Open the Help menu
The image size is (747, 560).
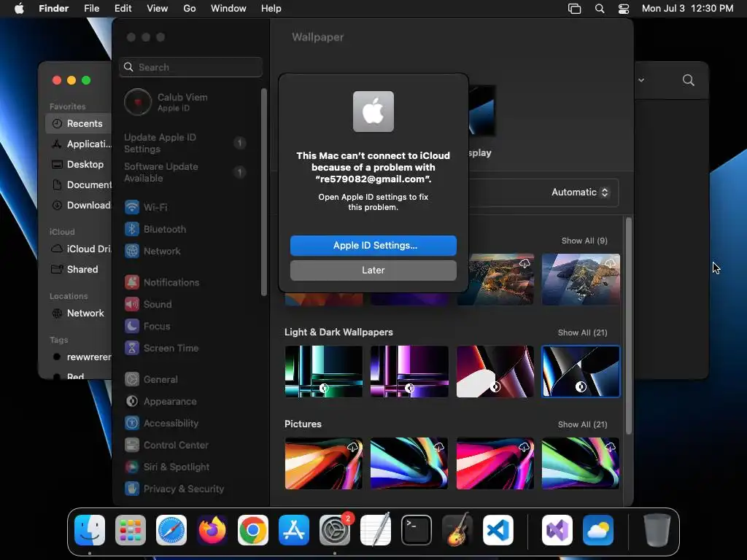point(271,9)
